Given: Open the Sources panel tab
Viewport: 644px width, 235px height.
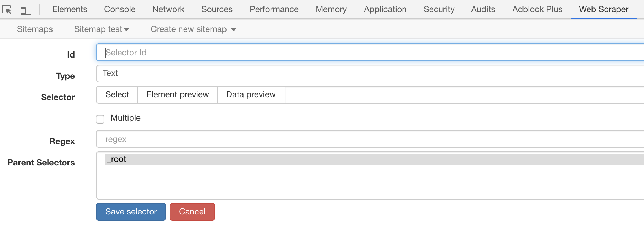Looking at the screenshot, I should [217, 9].
